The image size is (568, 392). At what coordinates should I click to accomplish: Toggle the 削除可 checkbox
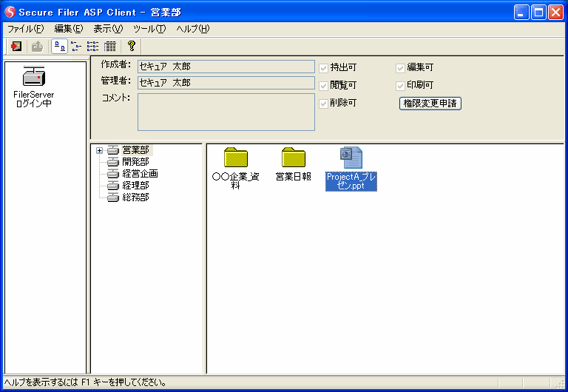[323, 104]
